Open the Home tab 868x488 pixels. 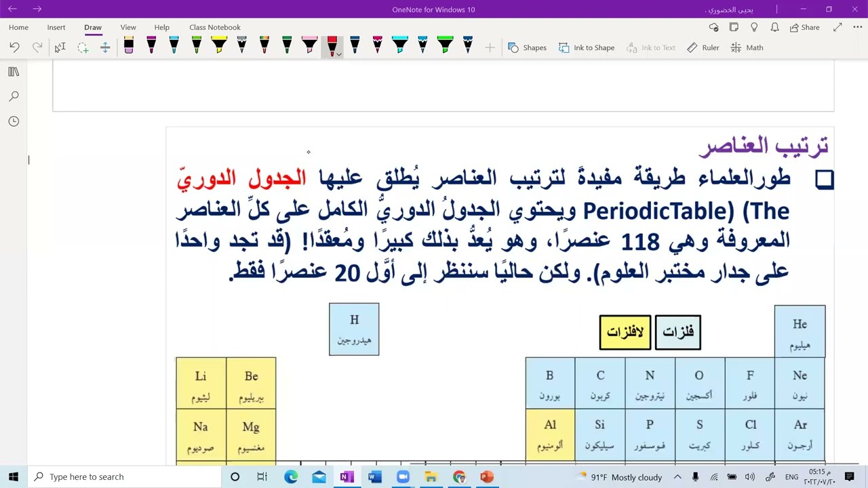18,27
